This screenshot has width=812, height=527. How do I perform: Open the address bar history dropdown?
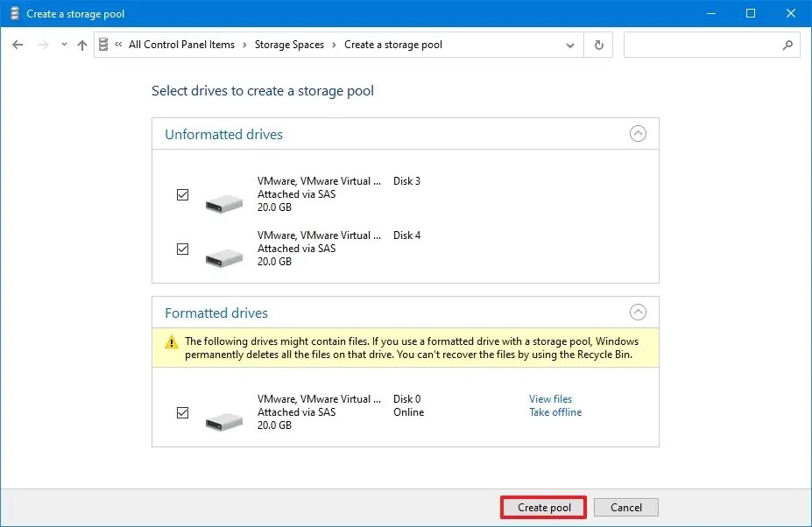[570, 45]
